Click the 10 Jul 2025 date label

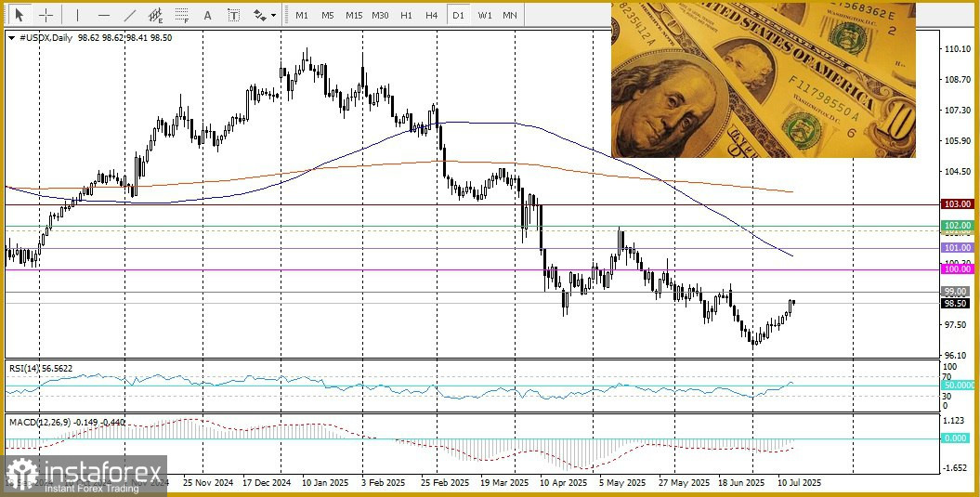click(x=798, y=483)
